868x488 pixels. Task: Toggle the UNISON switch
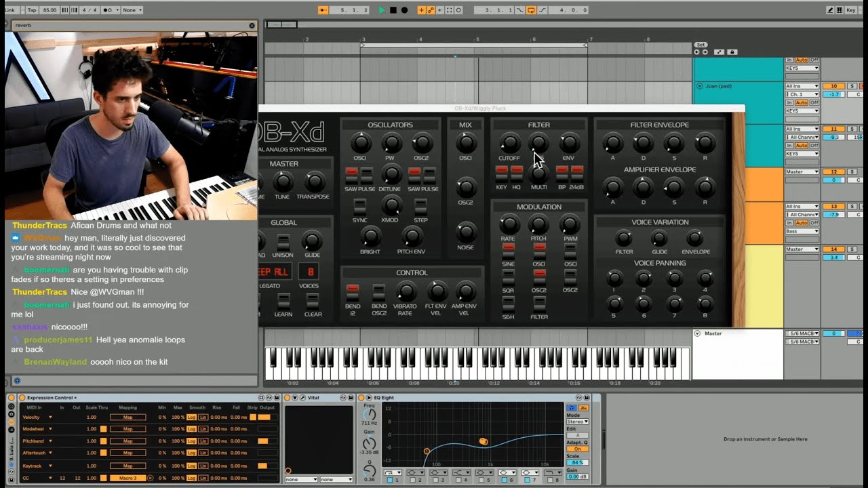283,242
